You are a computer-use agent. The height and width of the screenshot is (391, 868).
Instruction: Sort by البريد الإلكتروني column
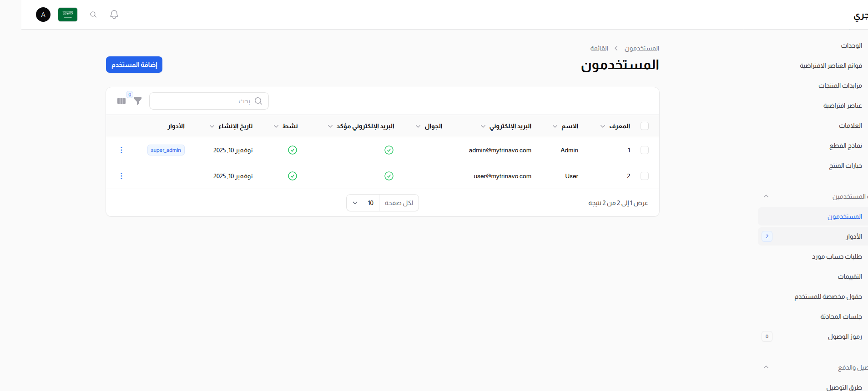(x=506, y=126)
